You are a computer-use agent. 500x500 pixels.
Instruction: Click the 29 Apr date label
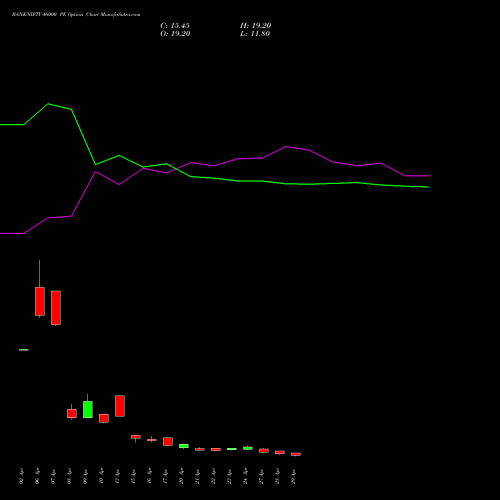click(293, 477)
